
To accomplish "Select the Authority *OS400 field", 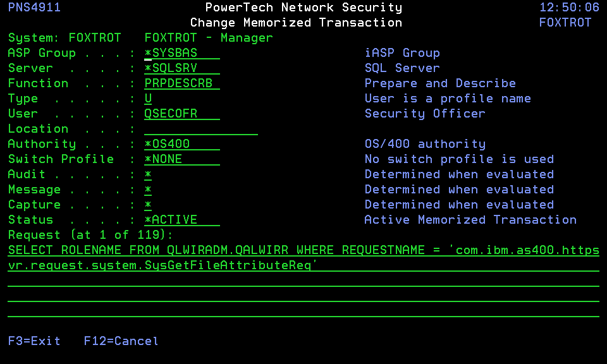I will (181, 144).
